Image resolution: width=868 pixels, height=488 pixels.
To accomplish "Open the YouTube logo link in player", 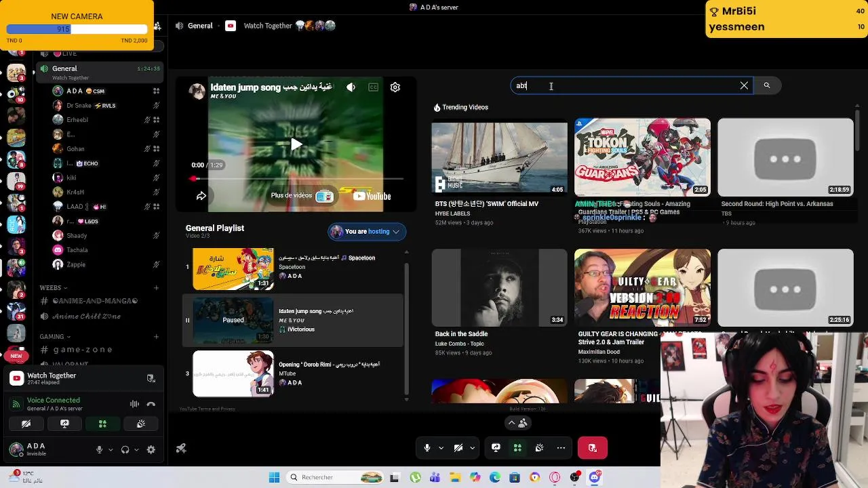I will [x=372, y=197].
